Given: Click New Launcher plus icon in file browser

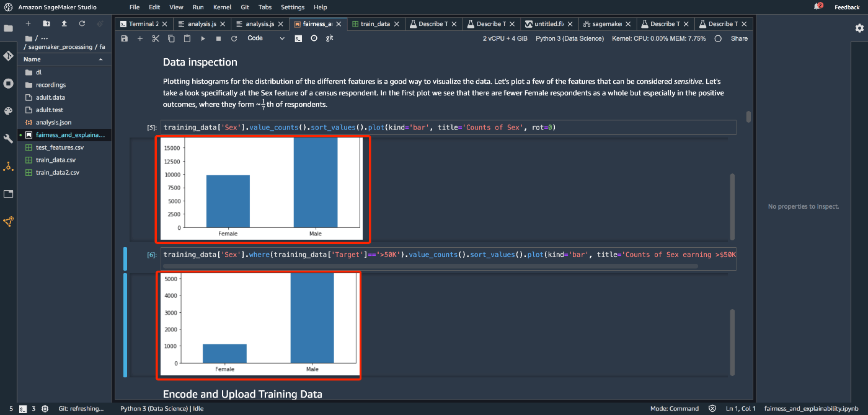Looking at the screenshot, I should (28, 24).
